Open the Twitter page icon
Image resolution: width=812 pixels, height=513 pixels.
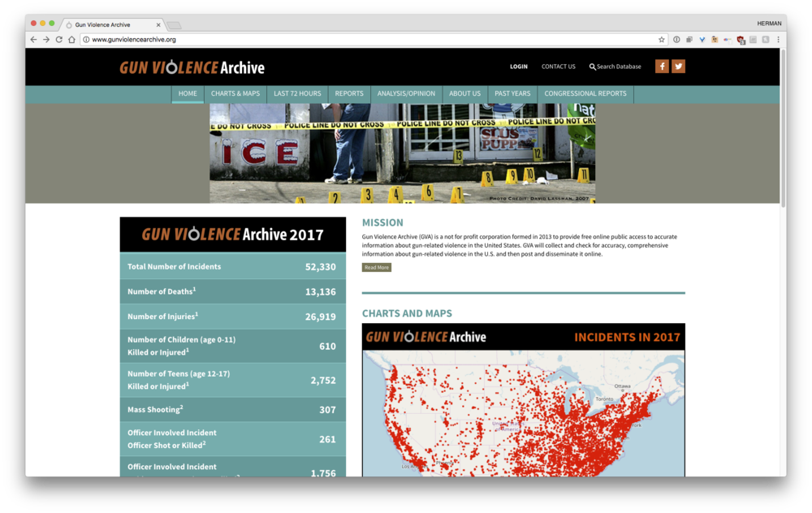point(678,67)
